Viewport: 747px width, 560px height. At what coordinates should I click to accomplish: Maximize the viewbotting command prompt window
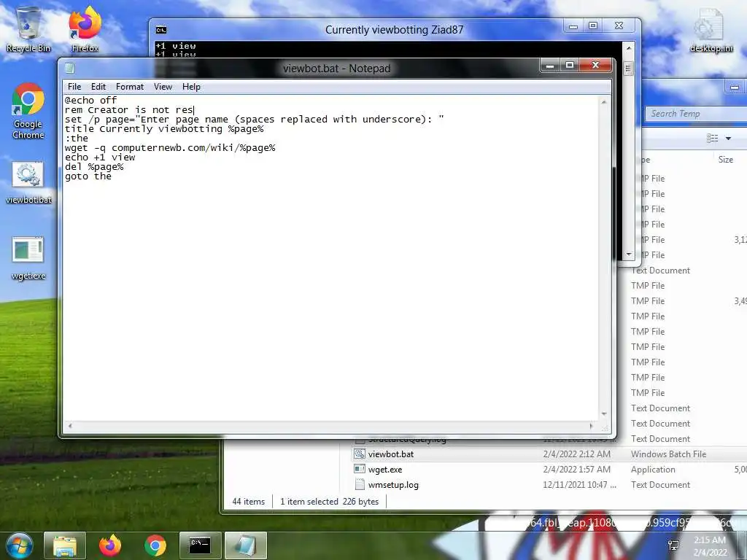pos(592,26)
